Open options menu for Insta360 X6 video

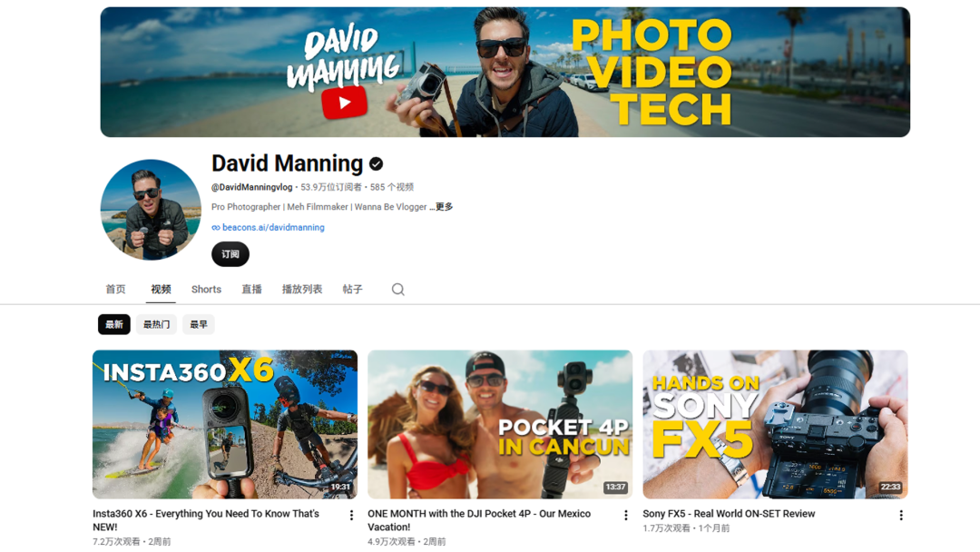pyautogui.click(x=351, y=515)
